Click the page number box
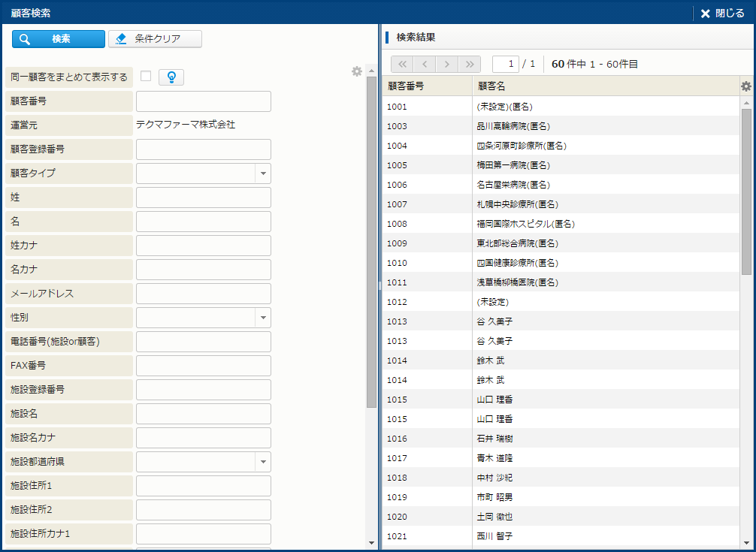Screen dimensions: 756x552 click(x=506, y=64)
